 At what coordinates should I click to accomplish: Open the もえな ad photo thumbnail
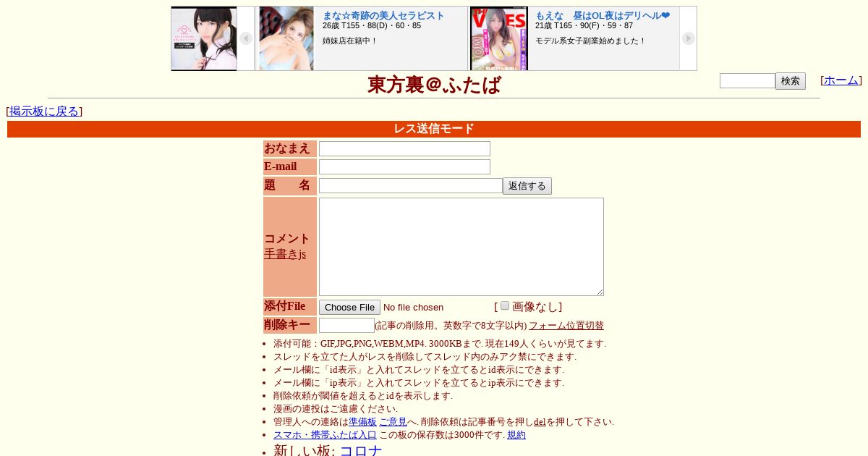[x=499, y=38]
